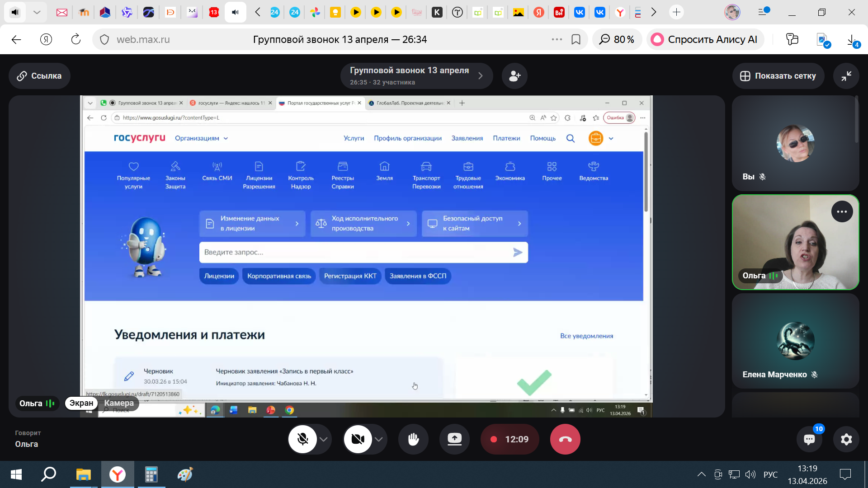Open browser downloads arrow icon
This screenshot has width=868, height=488.
coord(852,40)
